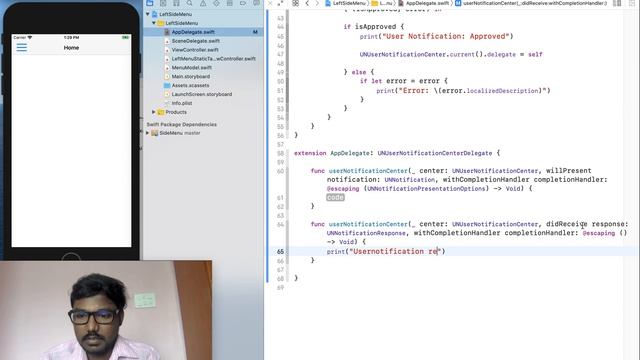Open Assets.xcassets catalog
This screenshot has width=640, height=360.
190,85
